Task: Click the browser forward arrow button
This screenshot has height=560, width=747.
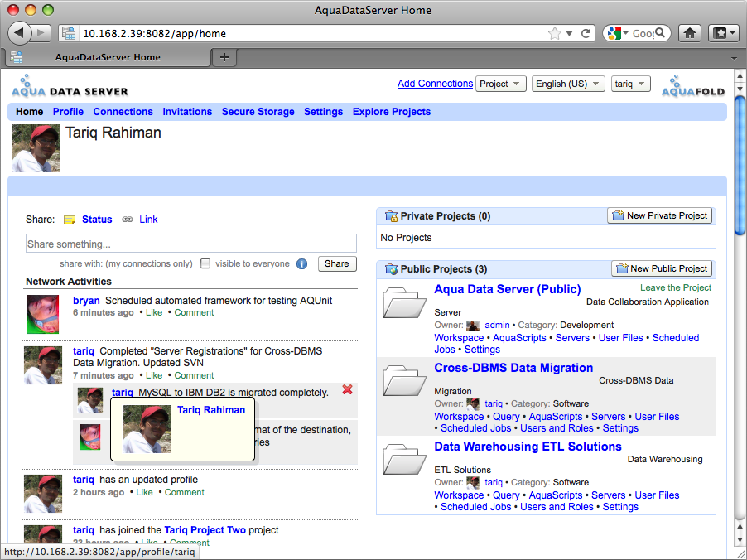Action: point(41,33)
